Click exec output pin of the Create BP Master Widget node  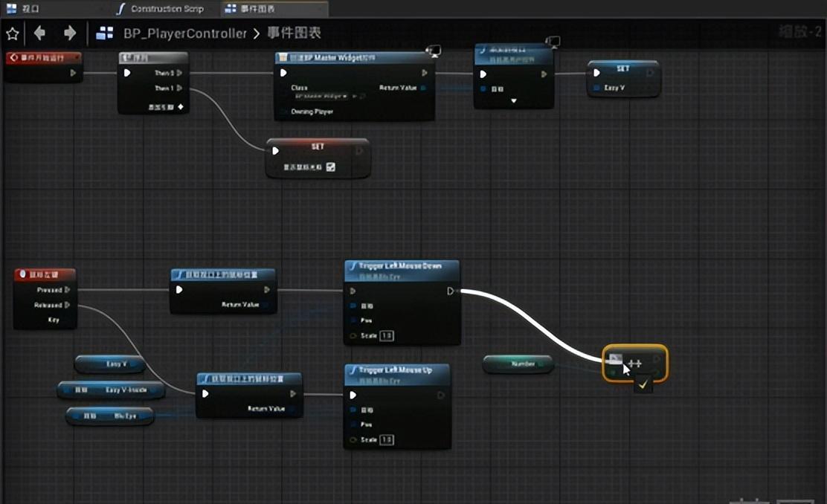point(425,73)
